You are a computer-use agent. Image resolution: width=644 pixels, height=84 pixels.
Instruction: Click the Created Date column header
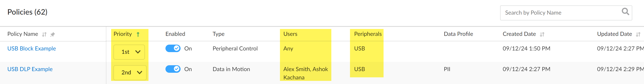pyautogui.click(x=519, y=34)
